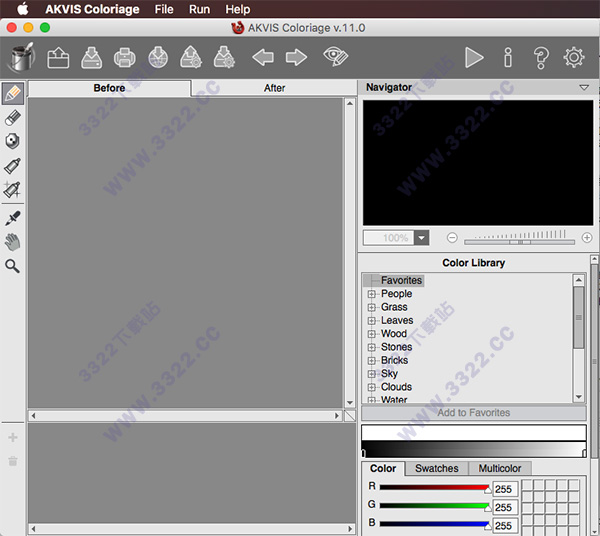Screen dimensions: 600x536
Task: Click Add to Favorites button
Action: pyautogui.click(x=474, y=413)
